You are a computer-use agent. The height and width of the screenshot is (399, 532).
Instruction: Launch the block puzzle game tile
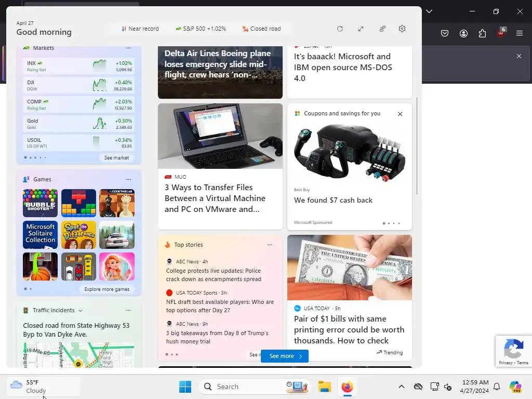click(x=79, y=203)
